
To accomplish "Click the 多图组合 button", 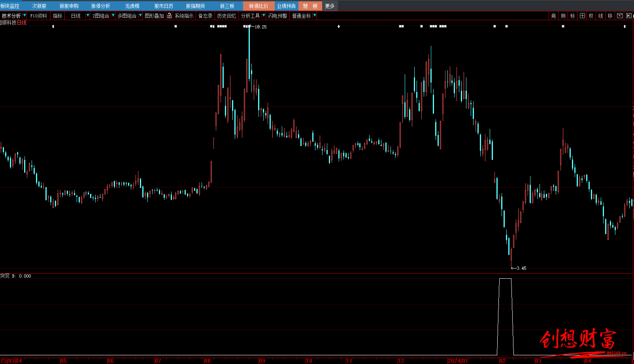I will [x=127, y=16].
